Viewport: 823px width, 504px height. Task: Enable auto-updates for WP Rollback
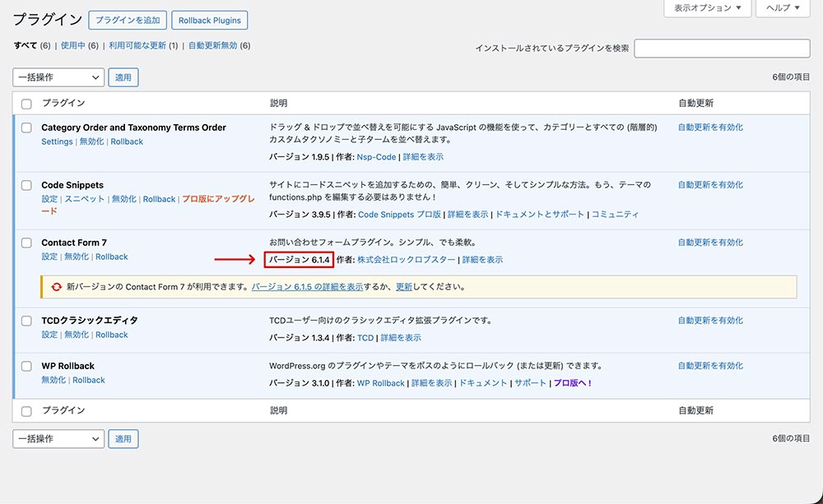point(710,366)
